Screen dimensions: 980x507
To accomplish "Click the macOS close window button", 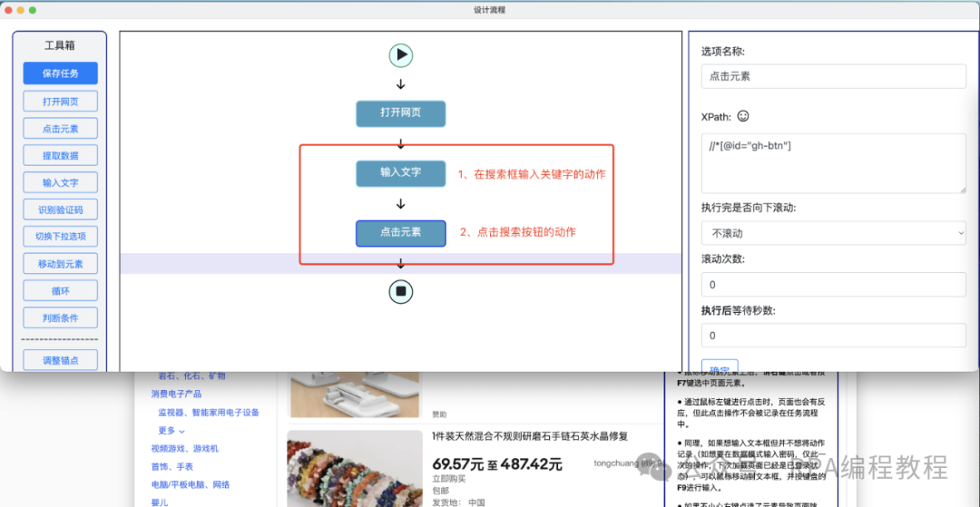I will coord(9,10).
